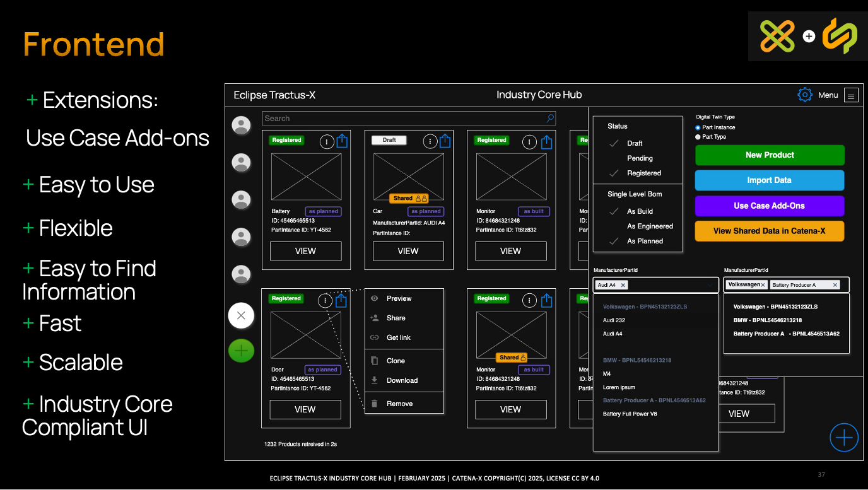Click the purple Use Case Add-Ons button
Viewport: 868px width, 490px height.
tap(770, 206)
